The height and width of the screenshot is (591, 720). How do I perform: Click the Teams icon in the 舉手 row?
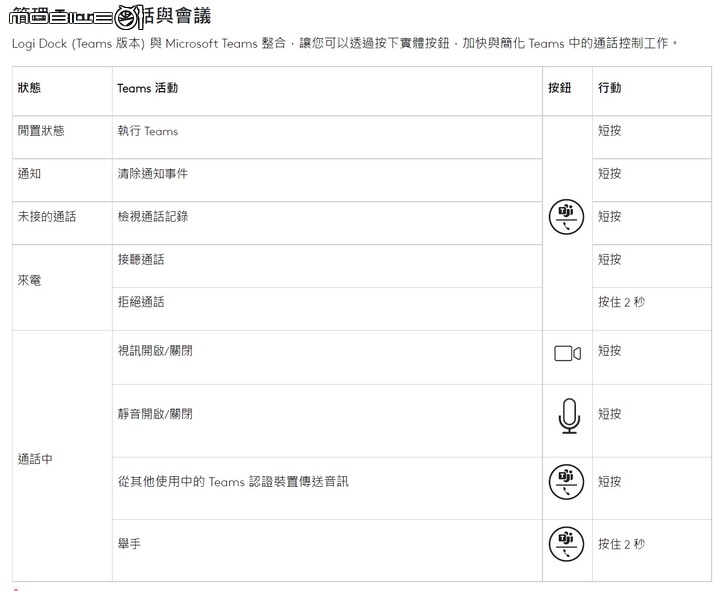(567, 544)
